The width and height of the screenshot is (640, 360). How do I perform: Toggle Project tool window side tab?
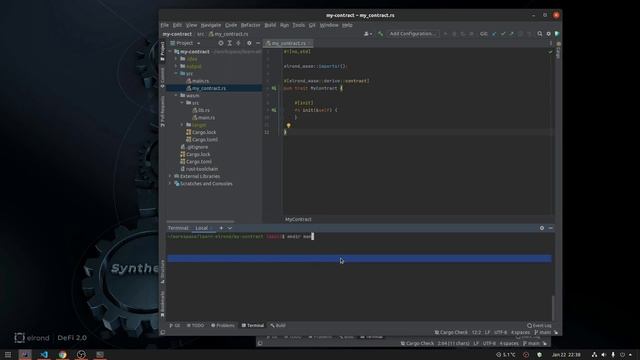162,51
